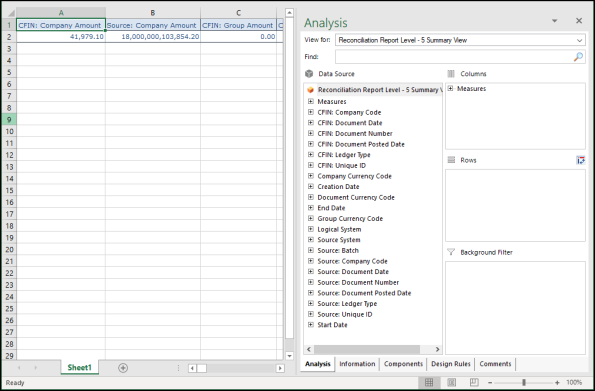Select Logical System in data source

tap(339, 229)
